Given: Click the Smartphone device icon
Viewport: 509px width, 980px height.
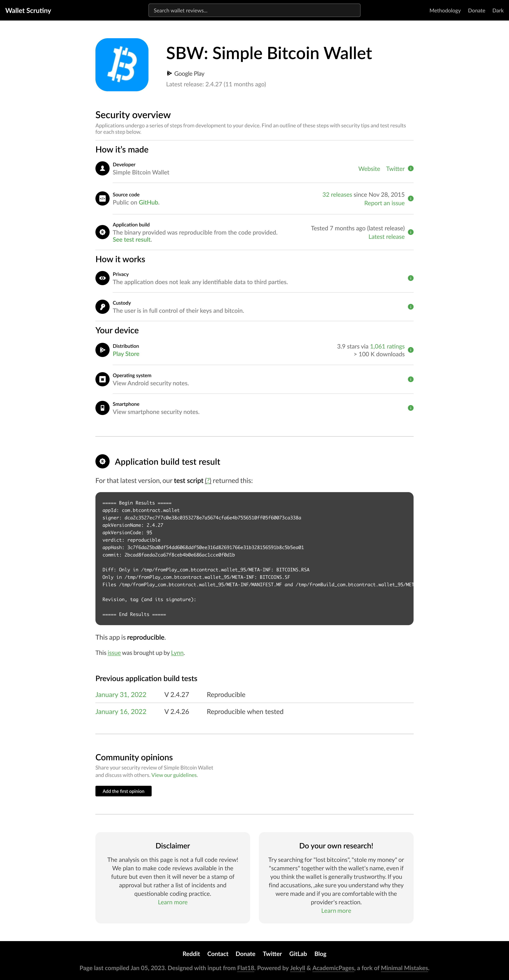Looking at the screenshot, I should point(102,407).
